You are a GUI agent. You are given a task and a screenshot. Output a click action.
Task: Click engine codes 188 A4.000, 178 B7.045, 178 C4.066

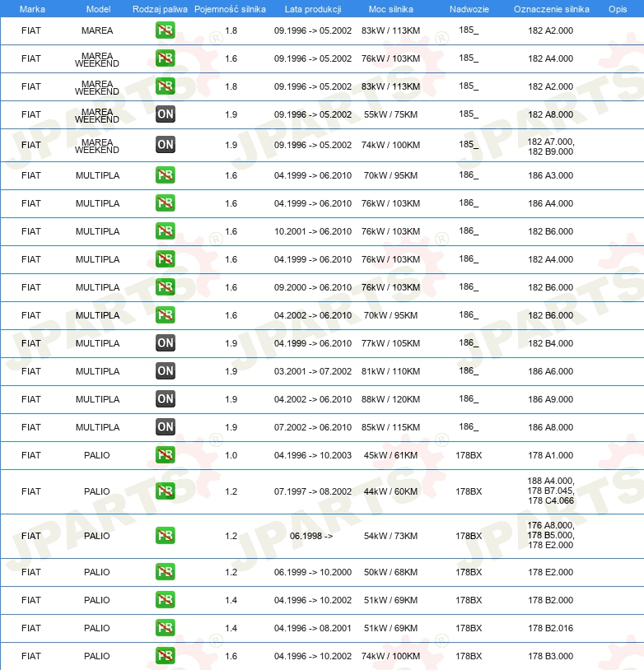(x=551, y=491)
